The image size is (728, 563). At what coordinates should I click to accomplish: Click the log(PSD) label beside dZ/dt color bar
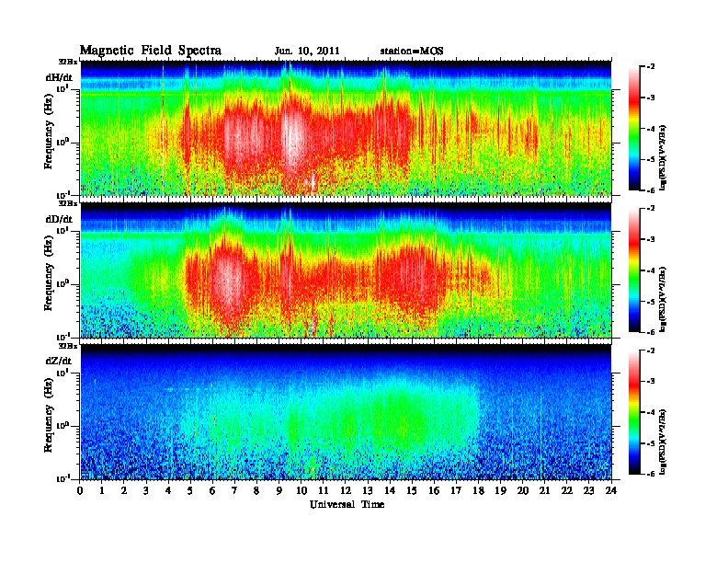click(x=664, y=442)
